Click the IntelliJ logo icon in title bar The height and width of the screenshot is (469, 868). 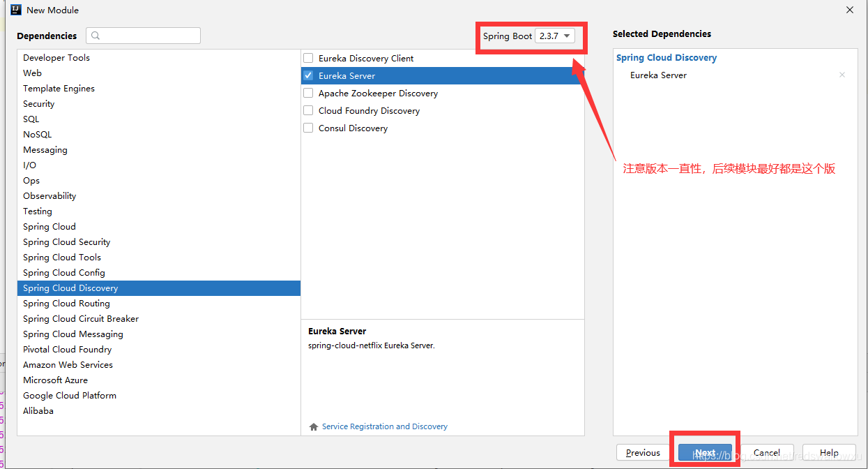tap(15, 10)
